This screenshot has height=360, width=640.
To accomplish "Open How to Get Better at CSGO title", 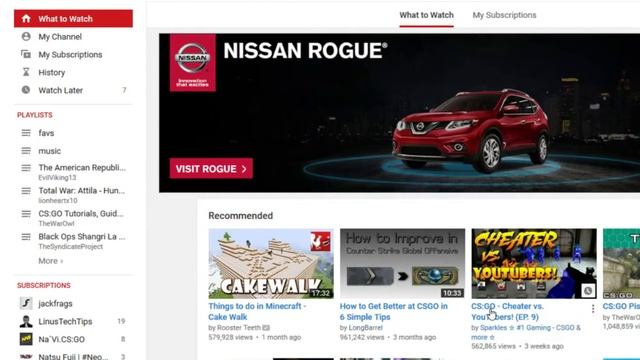I will tap(393, 311).
